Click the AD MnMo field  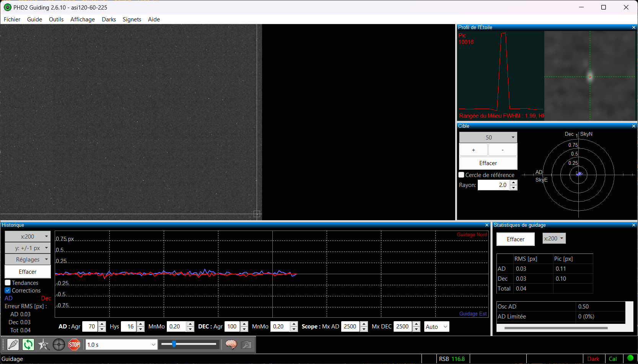click(177, 327)
